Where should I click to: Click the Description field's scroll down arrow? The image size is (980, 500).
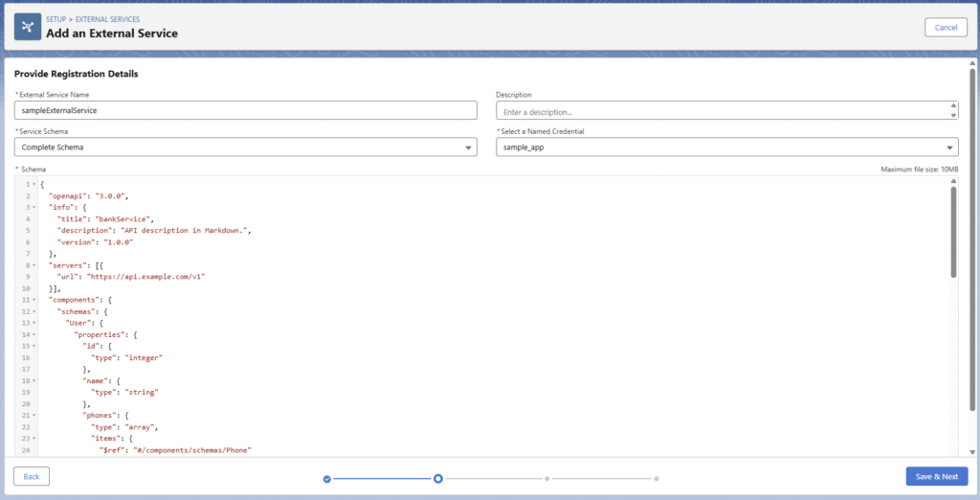[x=952, y=115]
